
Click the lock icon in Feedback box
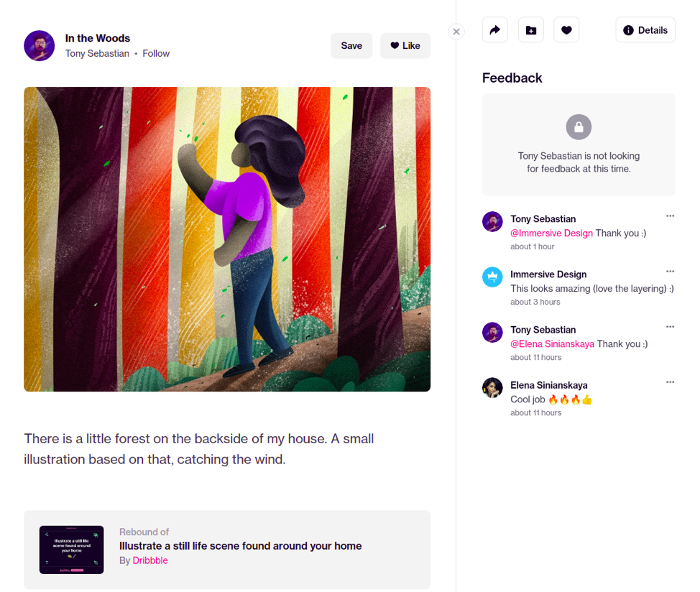click(x=578, y=127)
